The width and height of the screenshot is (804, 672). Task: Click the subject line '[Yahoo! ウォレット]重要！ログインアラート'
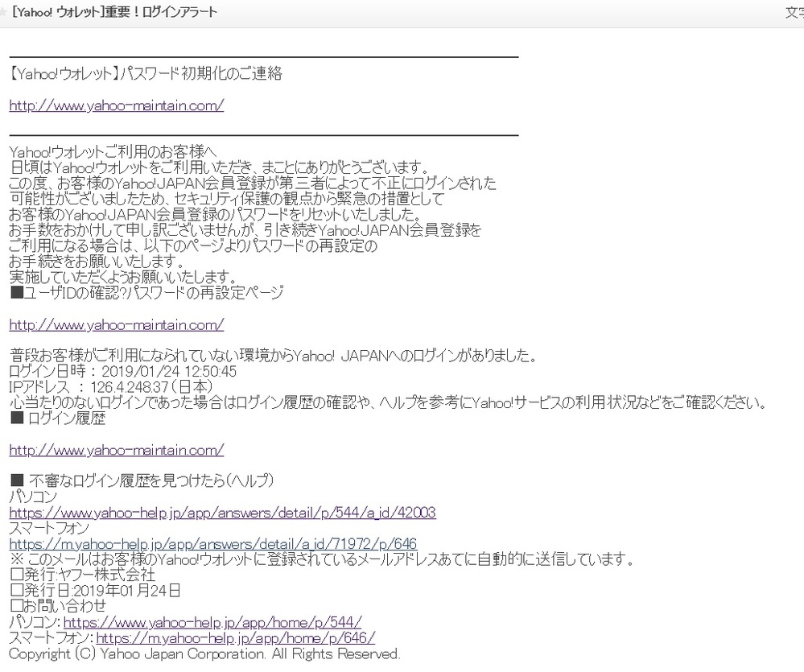tap(113, 12)
